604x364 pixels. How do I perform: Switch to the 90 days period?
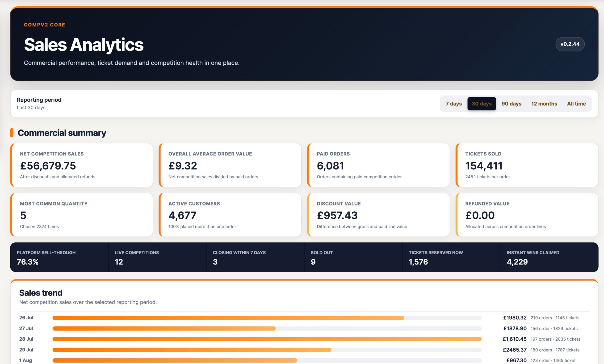pos(511,104)
